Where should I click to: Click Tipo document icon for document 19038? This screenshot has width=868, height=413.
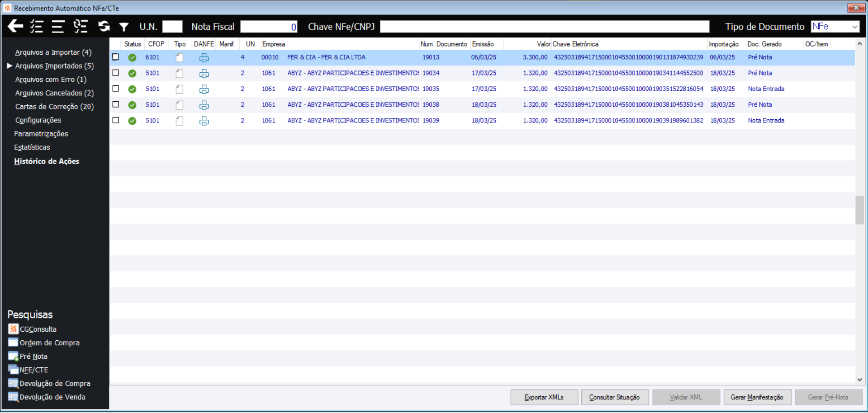point(180,105)
